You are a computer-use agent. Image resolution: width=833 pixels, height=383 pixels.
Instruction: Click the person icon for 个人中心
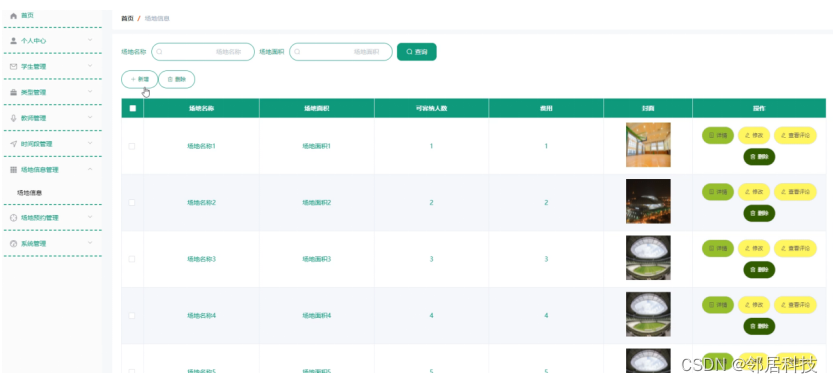click(14, 41)
